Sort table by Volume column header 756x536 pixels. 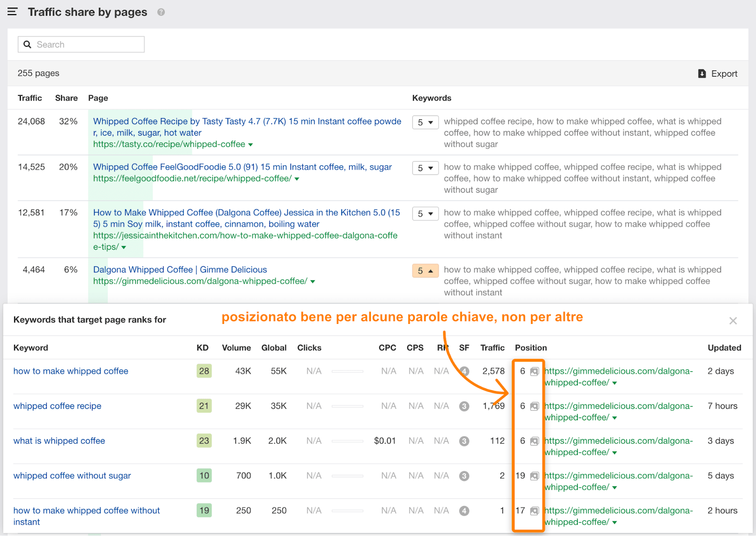pyautogui.click(x=236, y=348)
